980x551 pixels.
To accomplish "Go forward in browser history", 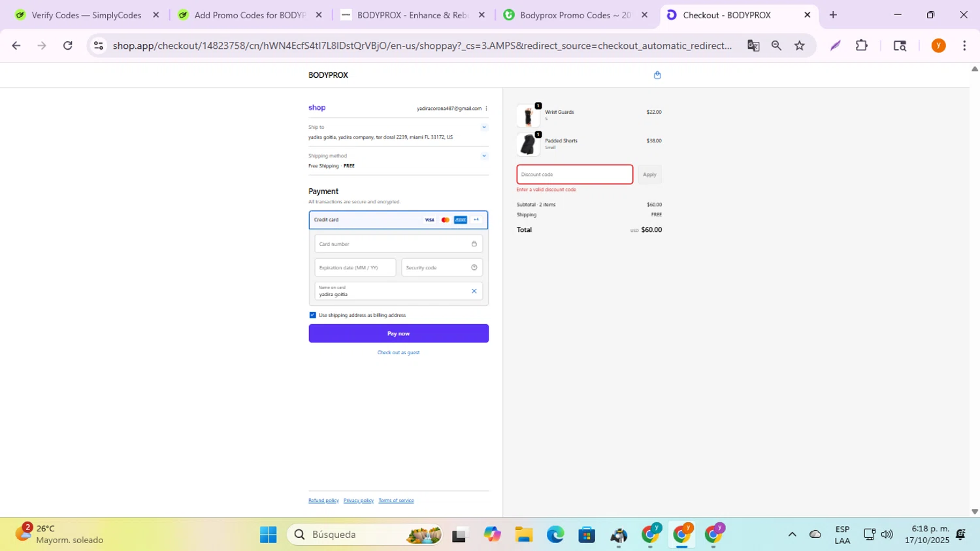I will click(x=42, y=46).
